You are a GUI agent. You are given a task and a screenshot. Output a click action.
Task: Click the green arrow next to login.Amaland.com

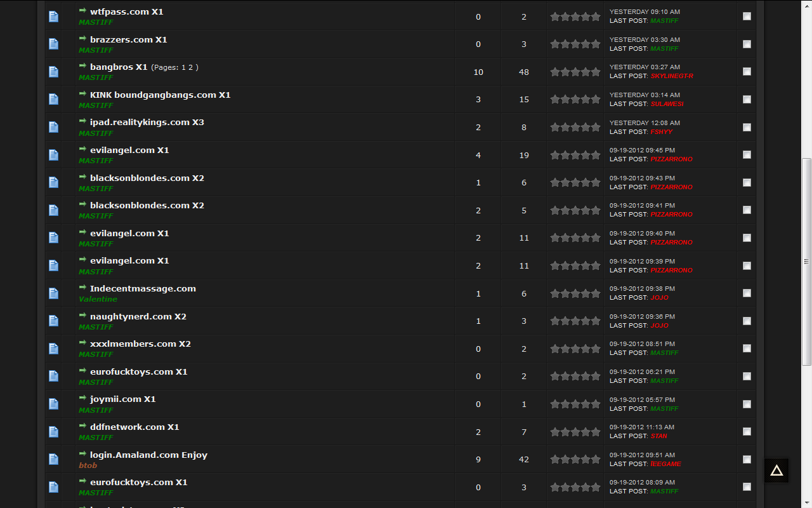tap(82, 454)
